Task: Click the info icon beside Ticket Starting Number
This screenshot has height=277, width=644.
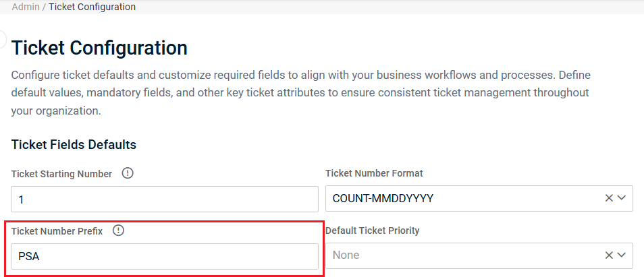Action: point(128,173)
